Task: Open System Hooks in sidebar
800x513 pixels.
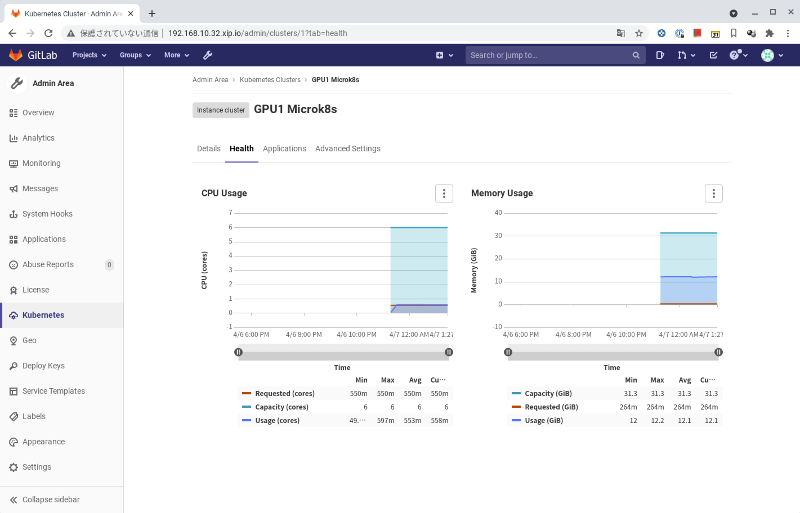Action: point(46,214)
